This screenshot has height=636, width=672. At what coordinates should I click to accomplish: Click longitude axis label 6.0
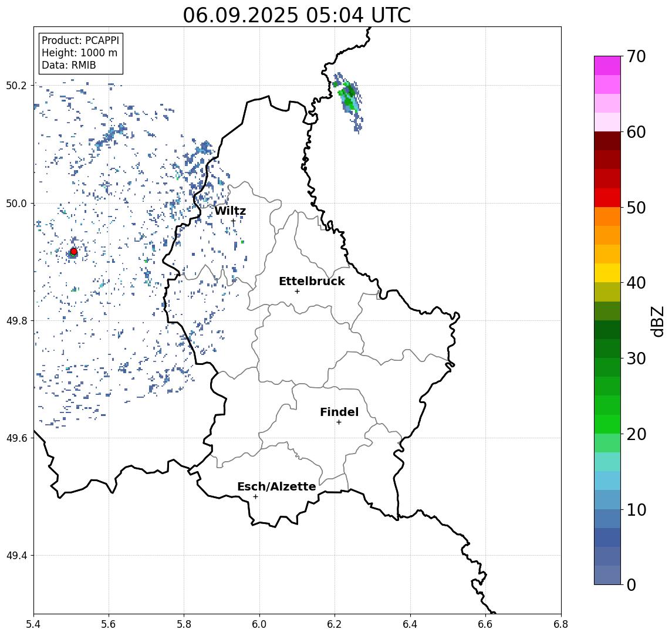pos(259,624)
